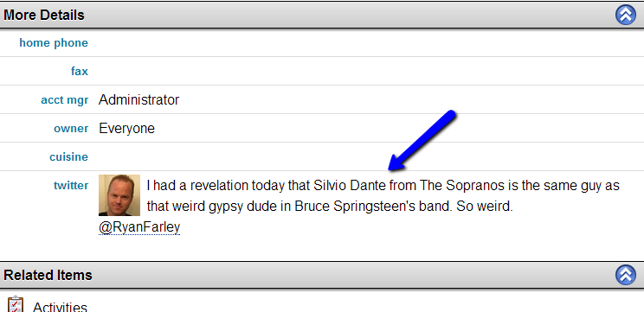Collapse the Related Items section
The width and height of the screenshot is (644, 312).
click(x=626, y=275)
